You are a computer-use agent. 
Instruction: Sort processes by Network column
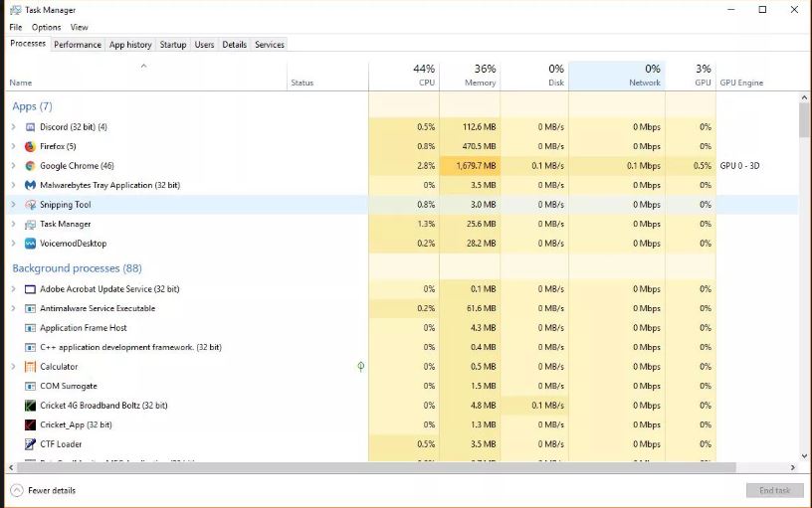[x=617, y=76]
